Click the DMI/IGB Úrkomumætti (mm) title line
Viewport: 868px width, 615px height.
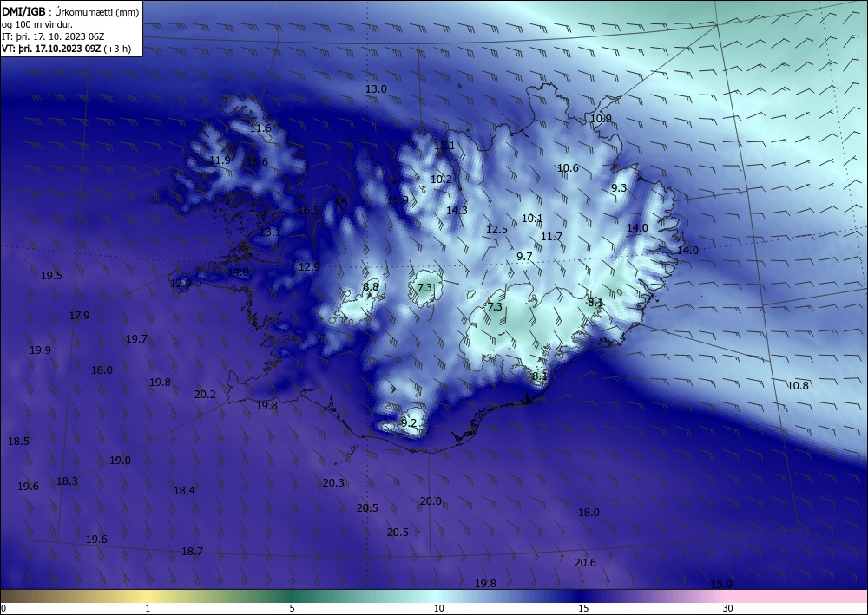[x=70, y=11]
